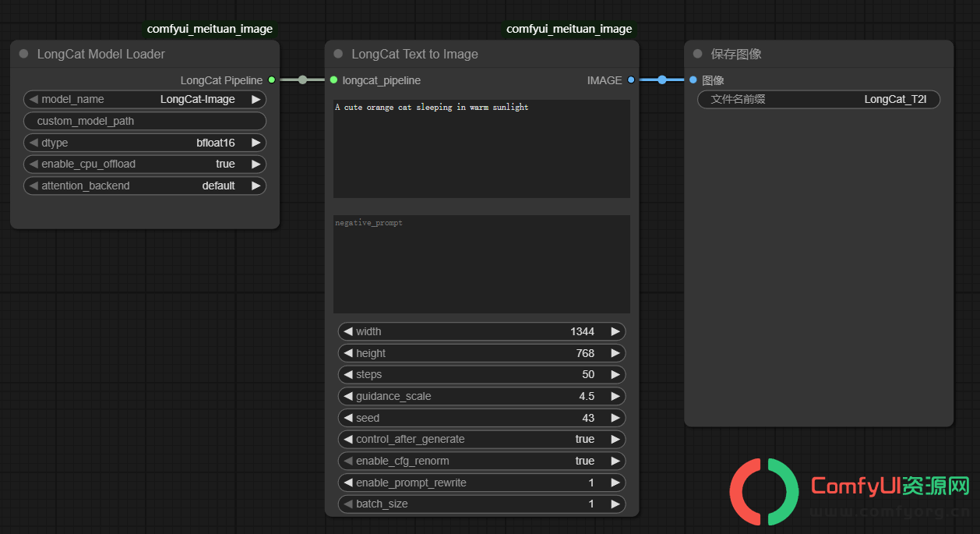Collapse the LongCat Model Loader node using its dot

coord(23,54)
